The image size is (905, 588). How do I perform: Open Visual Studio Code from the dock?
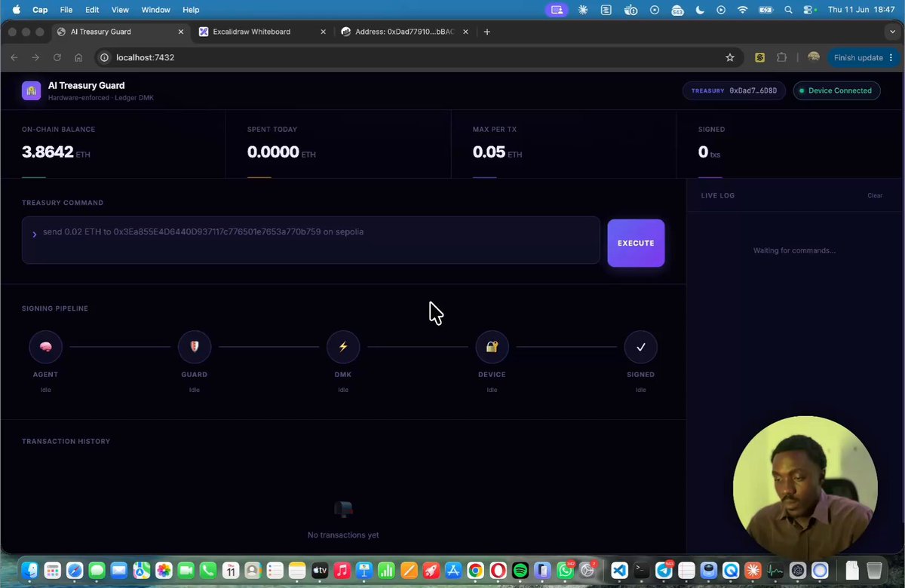[619, 571]
